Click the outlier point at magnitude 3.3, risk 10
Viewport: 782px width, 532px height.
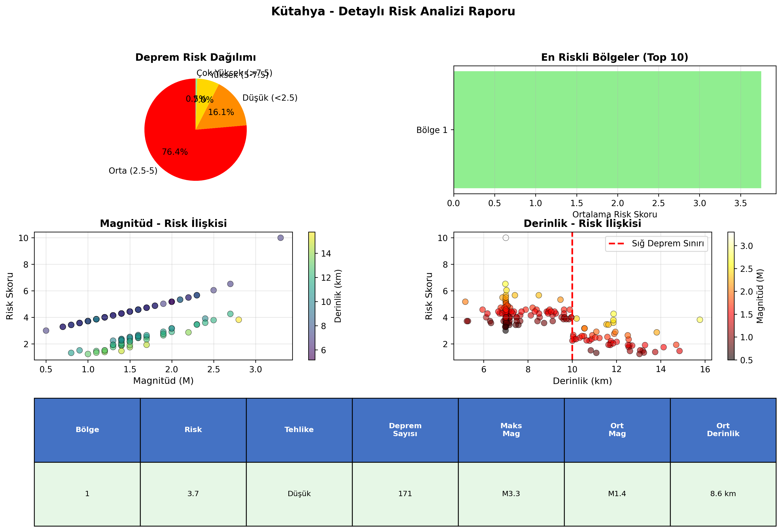280,238
